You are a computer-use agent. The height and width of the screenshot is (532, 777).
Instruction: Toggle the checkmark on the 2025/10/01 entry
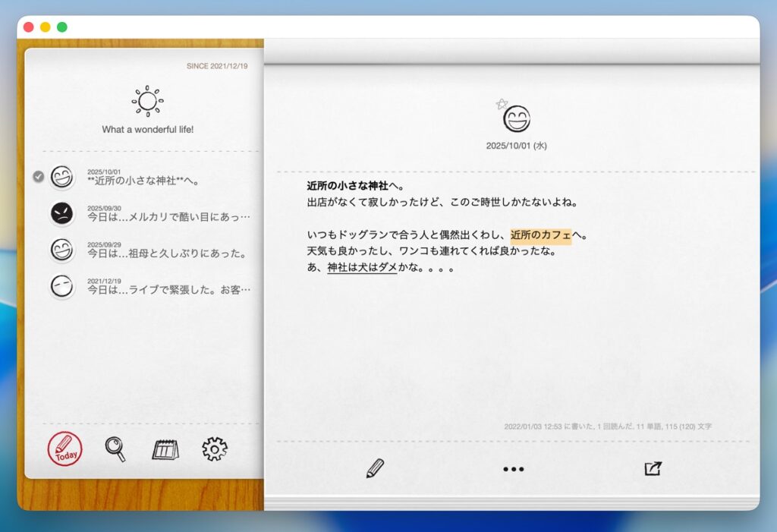pyautogui.click(x=38, y=177)
